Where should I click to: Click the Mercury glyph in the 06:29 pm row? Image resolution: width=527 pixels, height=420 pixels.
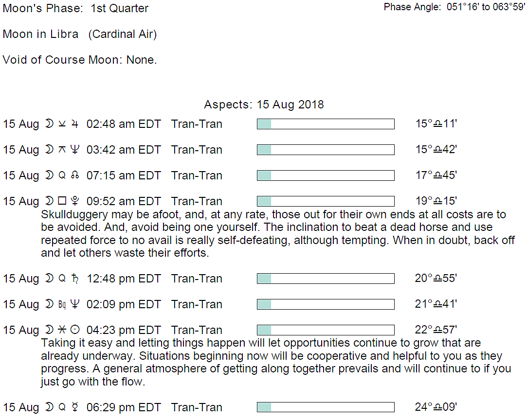pos(74,408)
